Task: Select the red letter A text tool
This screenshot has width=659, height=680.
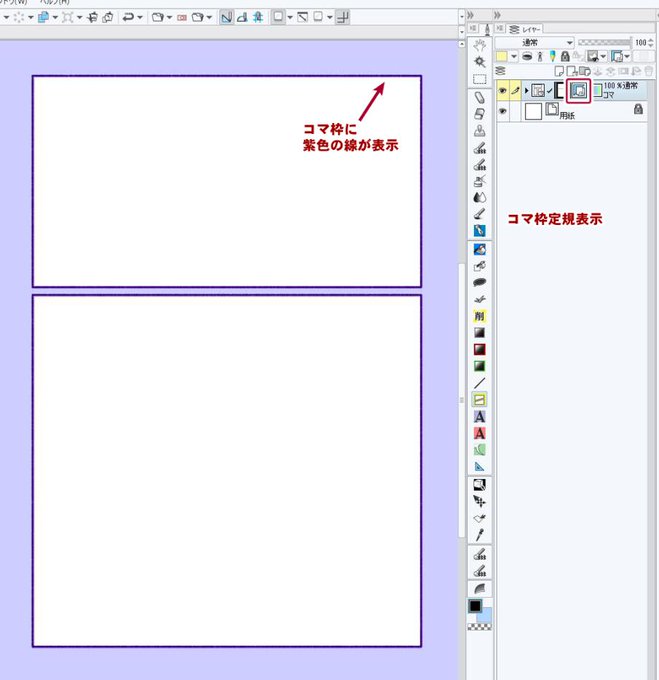Action: pyautogui.click(x=480, y=433)
